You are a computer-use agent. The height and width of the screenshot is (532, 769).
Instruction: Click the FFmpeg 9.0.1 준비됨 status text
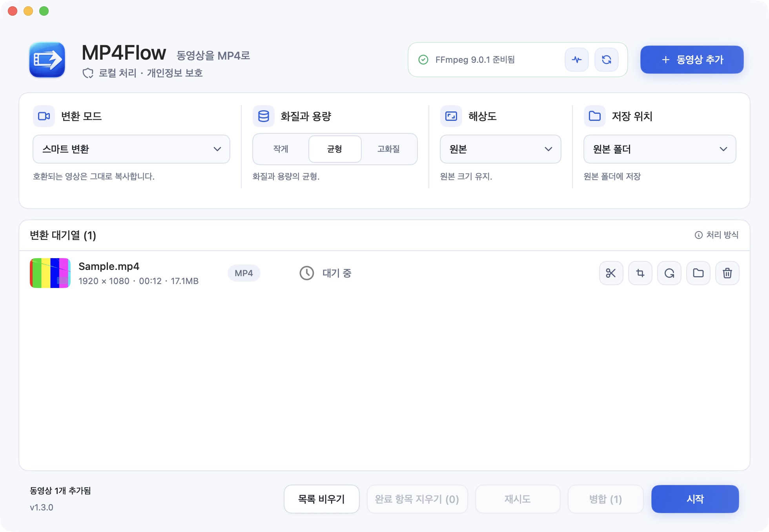pyautogui.click(x=475, y=60)
